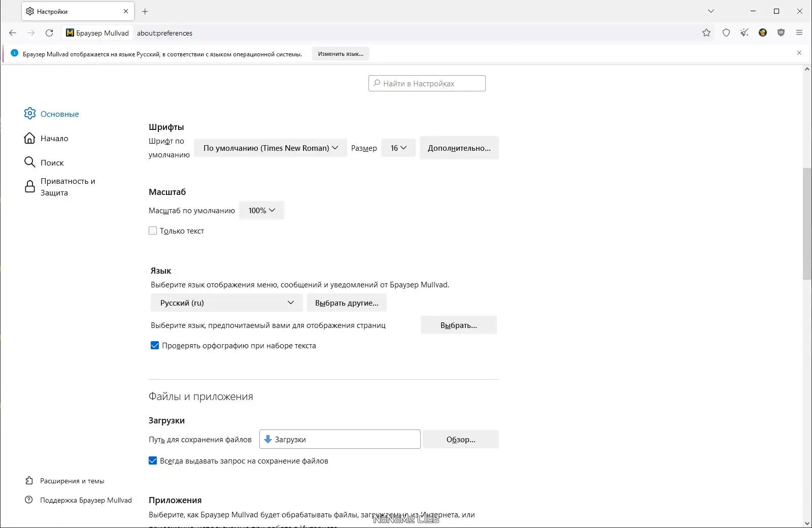Click the Приложения heading
Screen dimensions: 812x528
click(175, 500)
